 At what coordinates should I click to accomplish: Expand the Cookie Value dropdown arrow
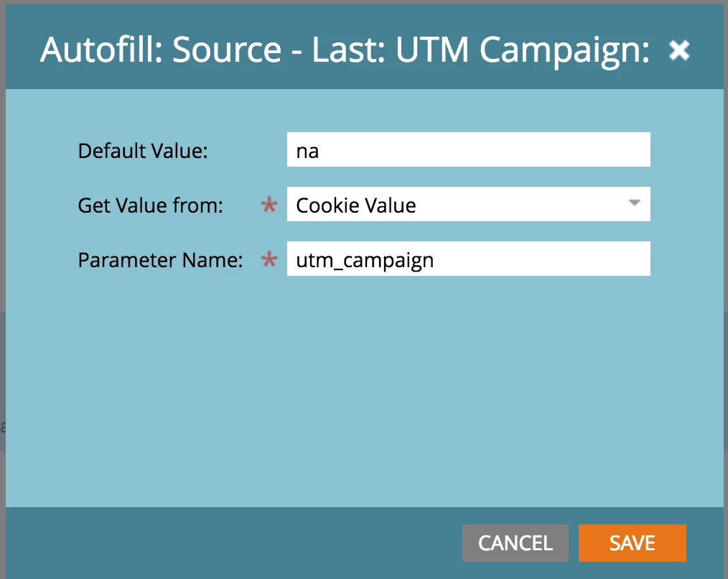(634, 203)
